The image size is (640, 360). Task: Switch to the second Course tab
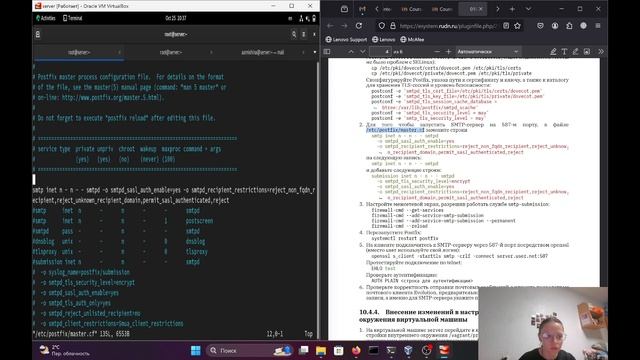point(442,9)
